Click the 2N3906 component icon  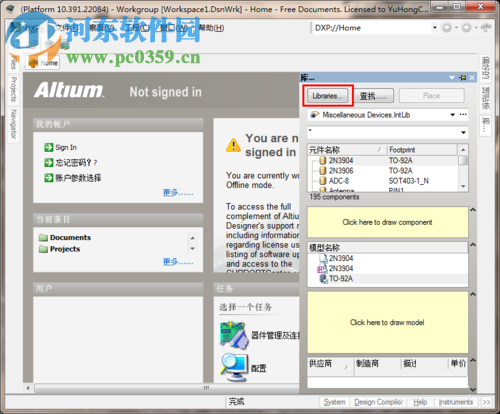click(x=323, y=171)
